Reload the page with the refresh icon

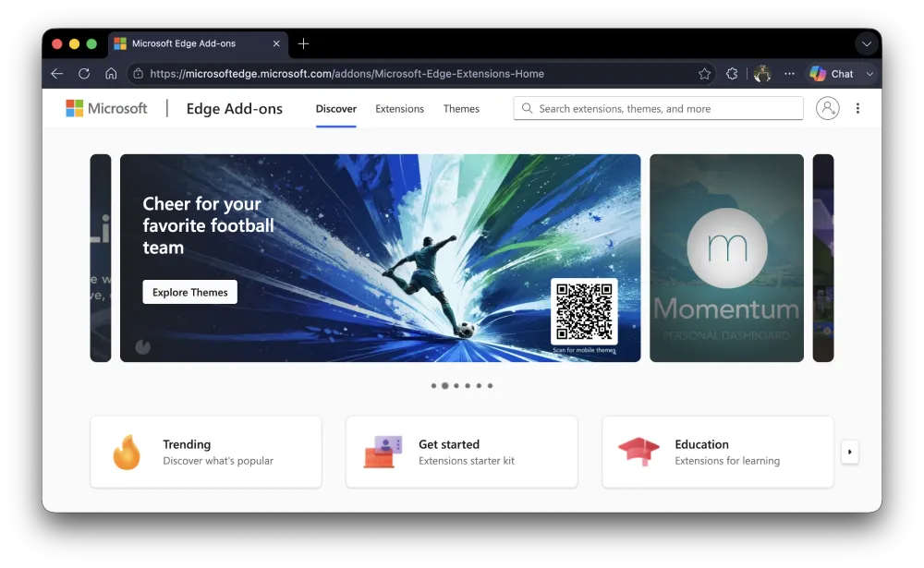[x=84, y=74]
